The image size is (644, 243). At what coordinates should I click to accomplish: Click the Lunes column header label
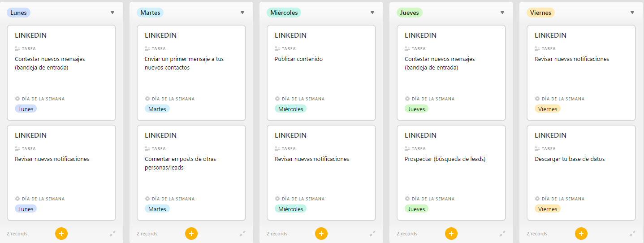point(18,13)
